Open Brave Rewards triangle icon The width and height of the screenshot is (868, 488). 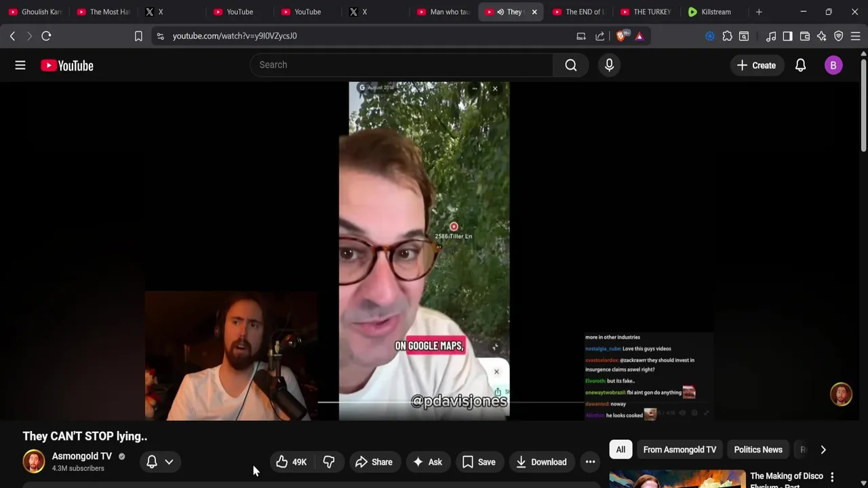coord(639,36)
